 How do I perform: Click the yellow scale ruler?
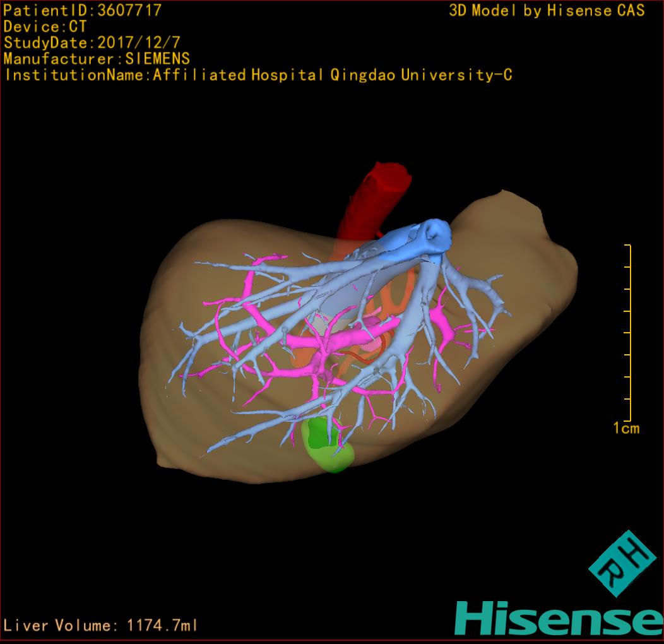pyautogui.click(x=628, y=333)
